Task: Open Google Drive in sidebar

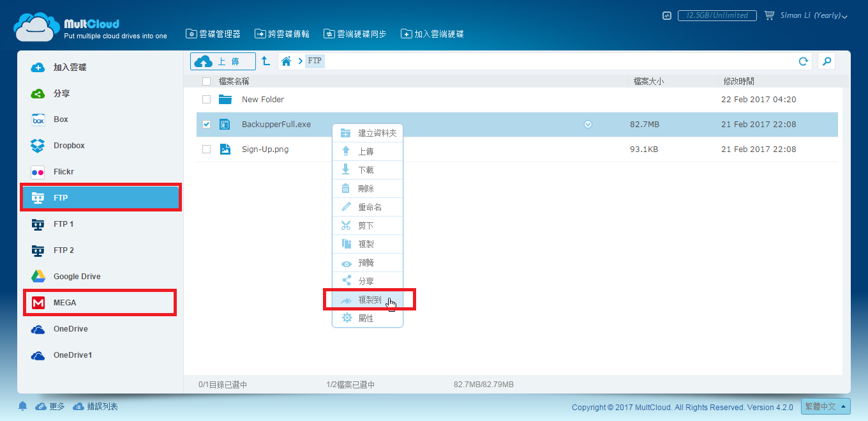Action: click(x=77, y=277)
